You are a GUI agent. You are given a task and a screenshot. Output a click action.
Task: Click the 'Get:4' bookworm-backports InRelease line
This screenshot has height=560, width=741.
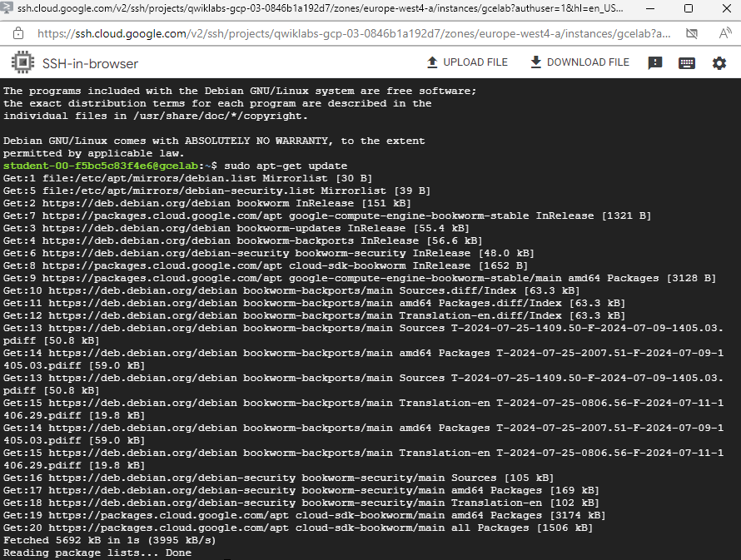click(243, 240)
